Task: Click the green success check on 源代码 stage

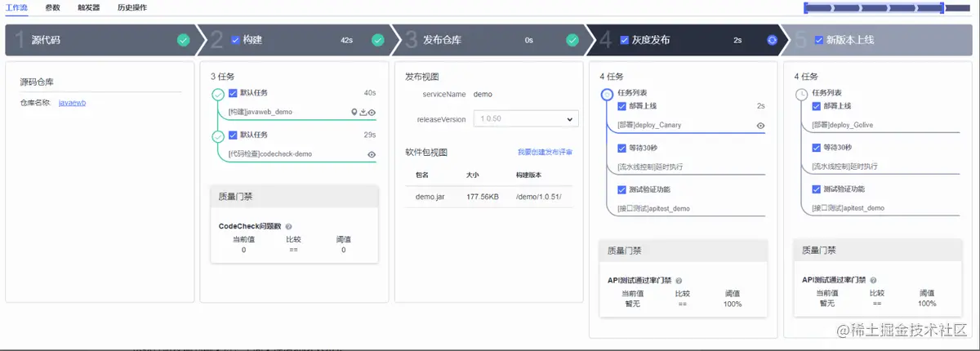Action: point(183,39)
